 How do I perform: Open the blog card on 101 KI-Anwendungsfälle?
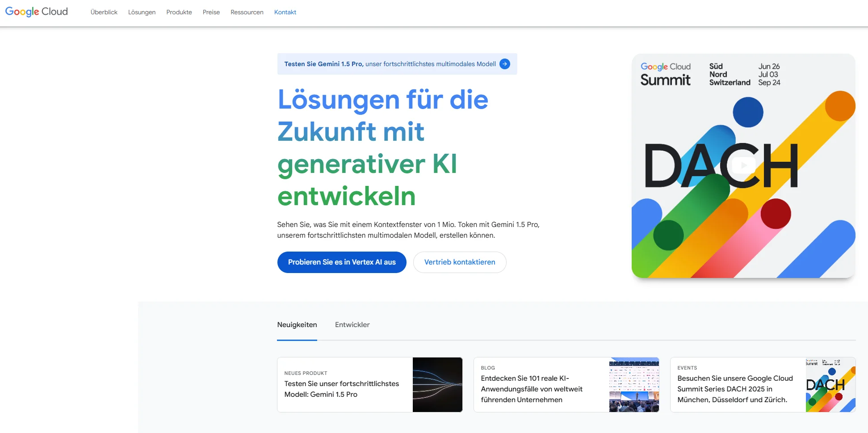(x=566, y=385)
